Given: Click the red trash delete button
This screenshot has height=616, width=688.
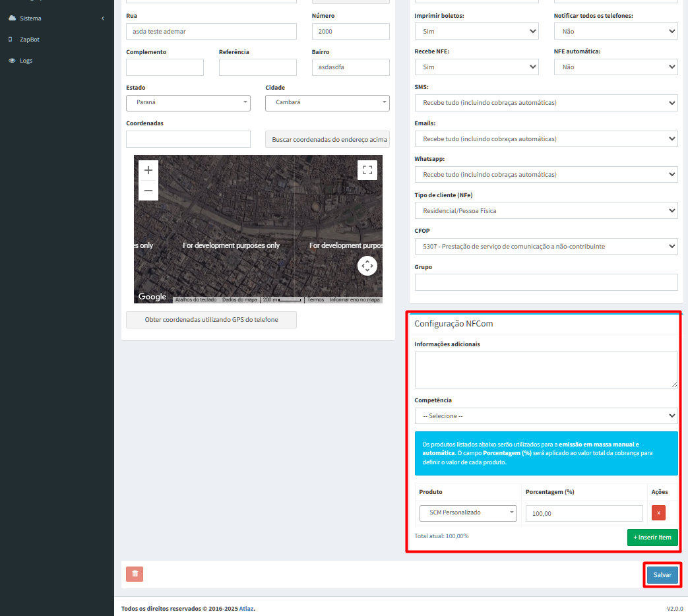Looking at the screenshot, I should 135,574.
